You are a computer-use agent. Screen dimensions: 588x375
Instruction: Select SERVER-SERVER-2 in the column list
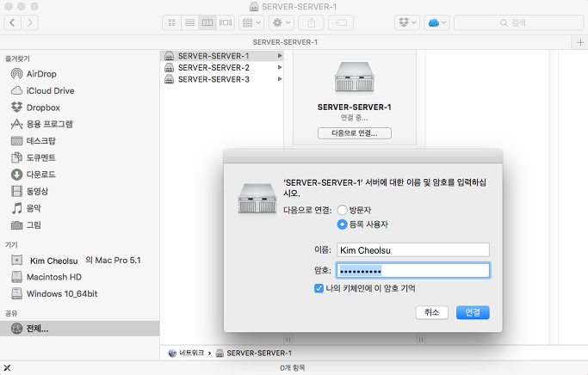click(223, 67)
